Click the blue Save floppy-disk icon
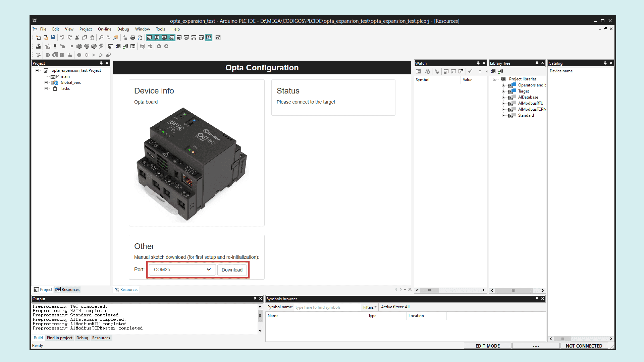This screenshot has height=362, width=644. point(53,38)
